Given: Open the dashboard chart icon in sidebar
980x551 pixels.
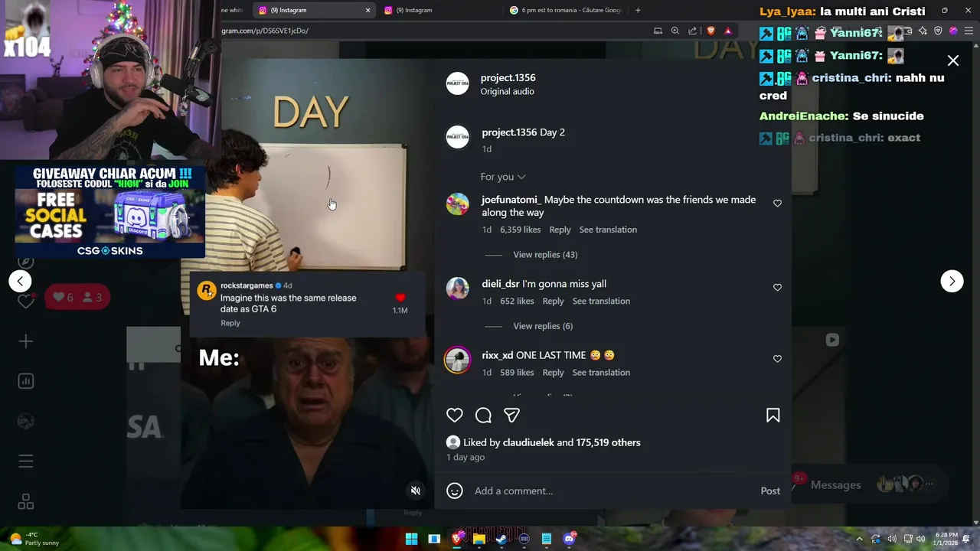Looking at the screenshot, I should tap(25, 381).
